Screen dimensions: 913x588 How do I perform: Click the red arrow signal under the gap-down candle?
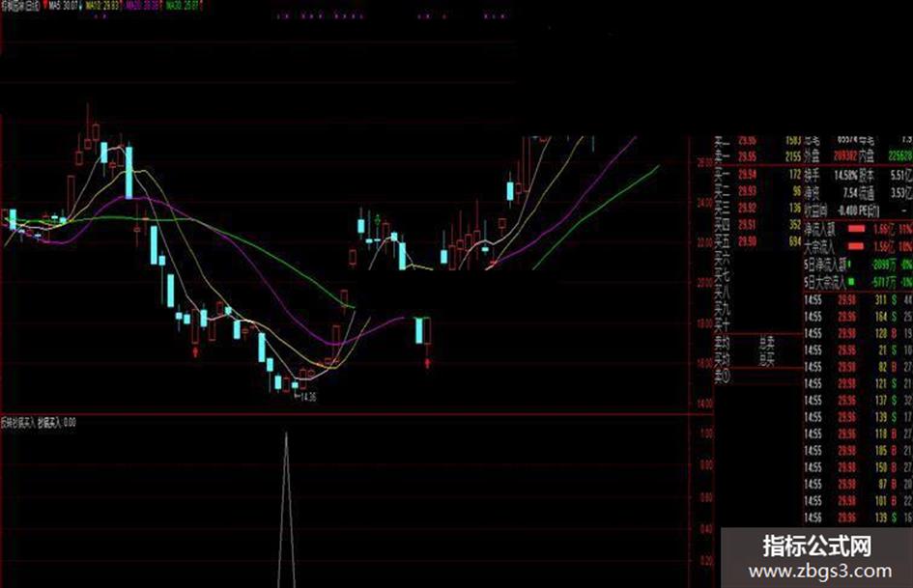click(428, 363)
